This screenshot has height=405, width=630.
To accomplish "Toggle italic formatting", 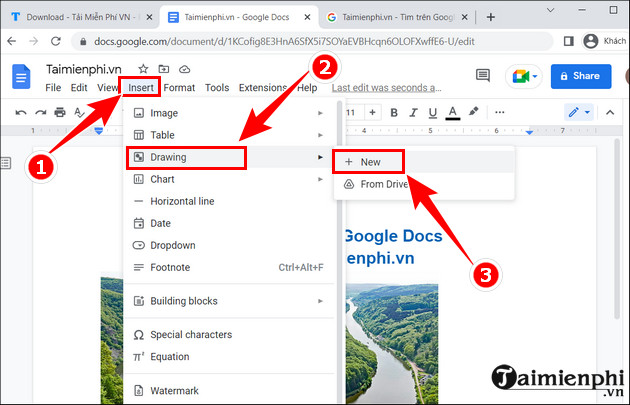I will pos(413,112).
